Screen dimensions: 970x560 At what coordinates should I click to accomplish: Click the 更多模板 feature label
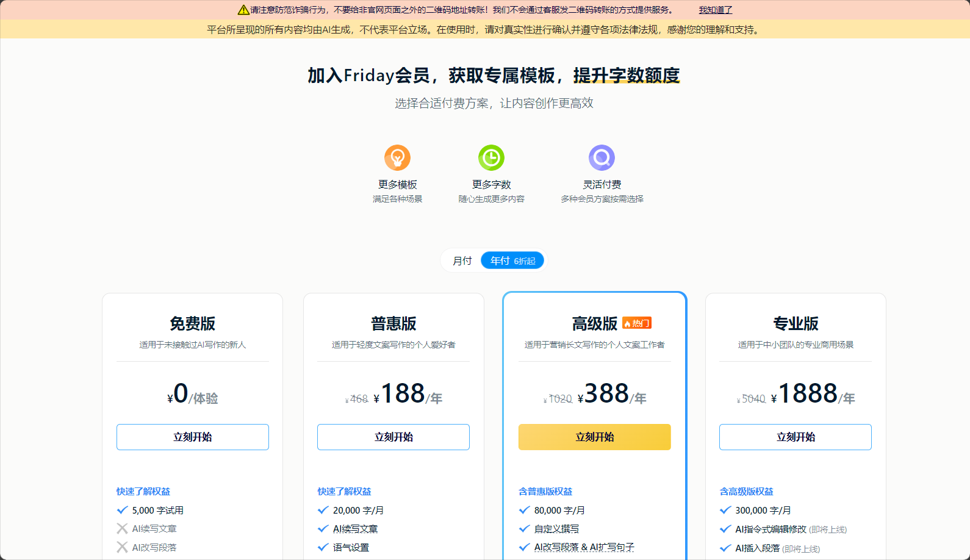(x=397, y=184)
